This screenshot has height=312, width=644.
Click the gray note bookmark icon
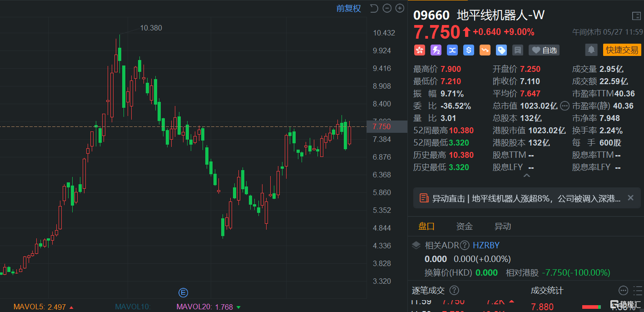(x=517, y=50)
